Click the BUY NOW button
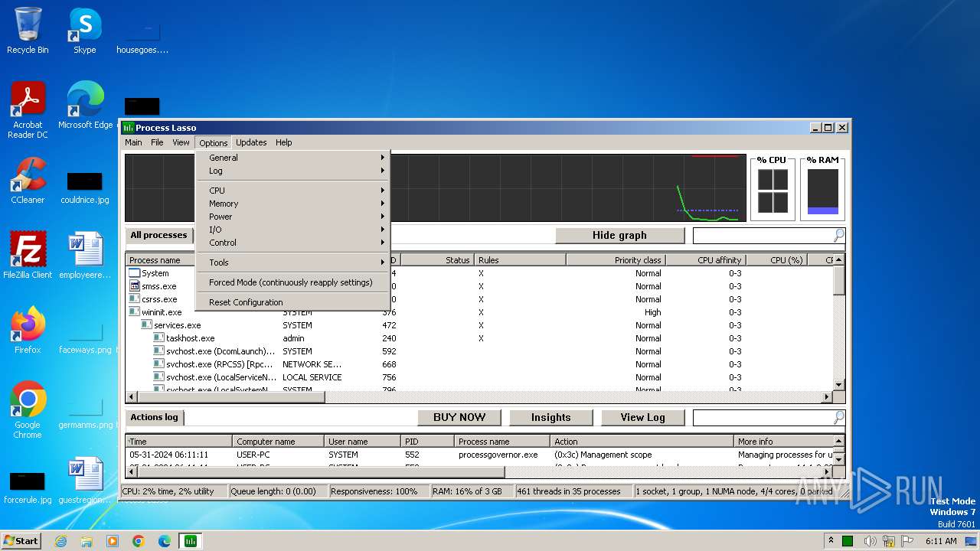The width and height of the screenshot is (980, 551). [x=459, y=417]
